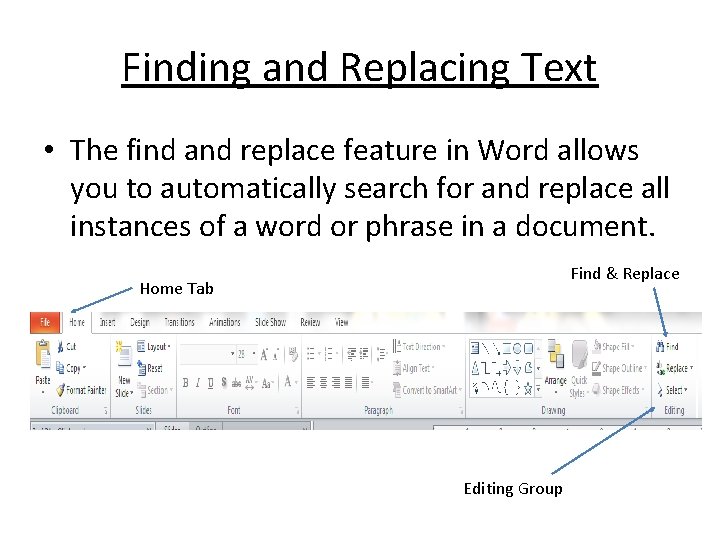Select the 5-Point Star shape

pyautogui.click(x=528, y=389)
